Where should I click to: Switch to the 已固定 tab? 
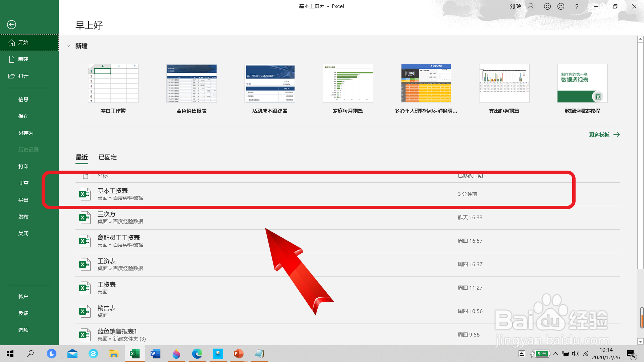pos(108,157)
